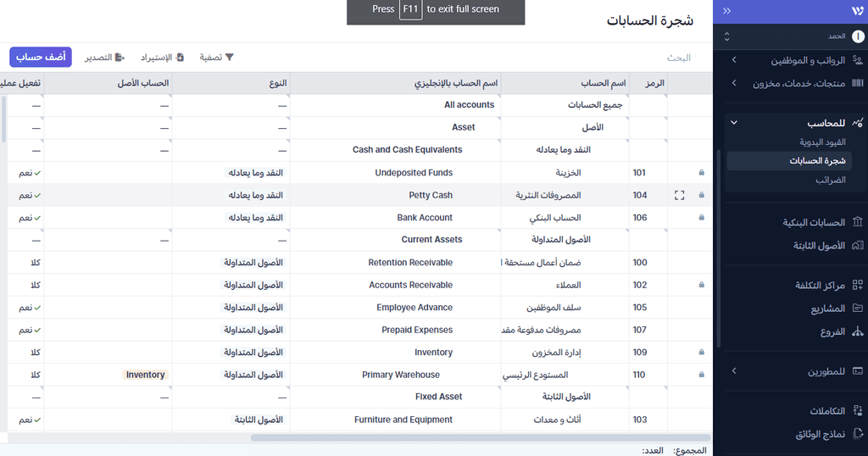
Task: Click the Undeposited Funds cell
Action: (395, 173)
